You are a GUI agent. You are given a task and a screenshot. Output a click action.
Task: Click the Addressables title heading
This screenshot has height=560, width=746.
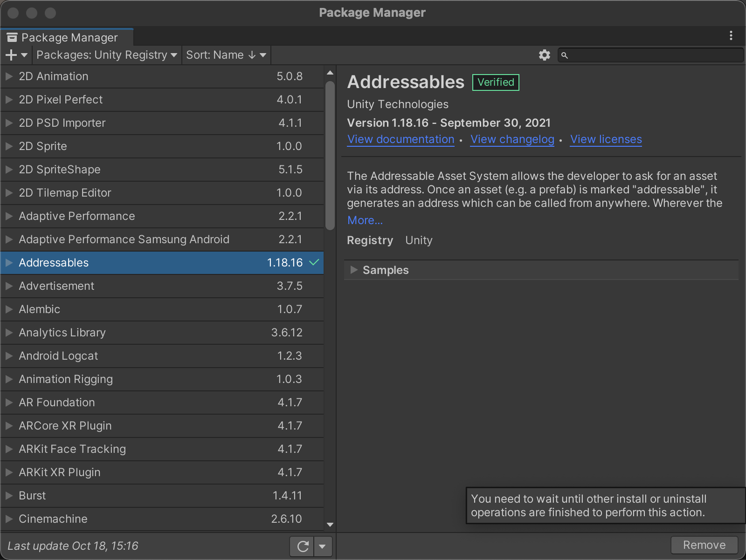click(x=406, y=82)
